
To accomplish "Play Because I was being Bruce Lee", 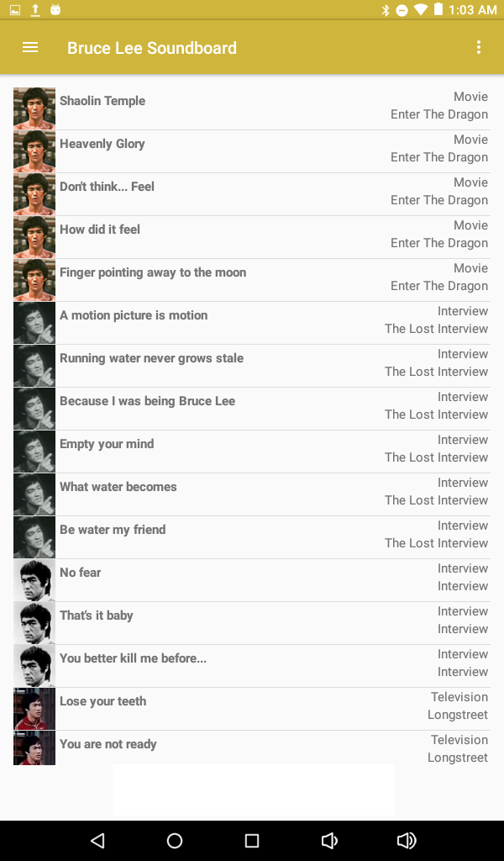I will click(x=252, y=409).
